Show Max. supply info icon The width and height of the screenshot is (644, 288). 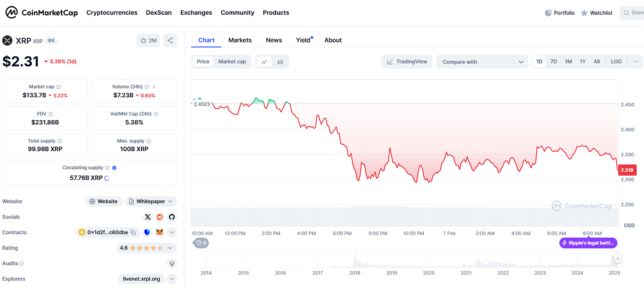149,141
